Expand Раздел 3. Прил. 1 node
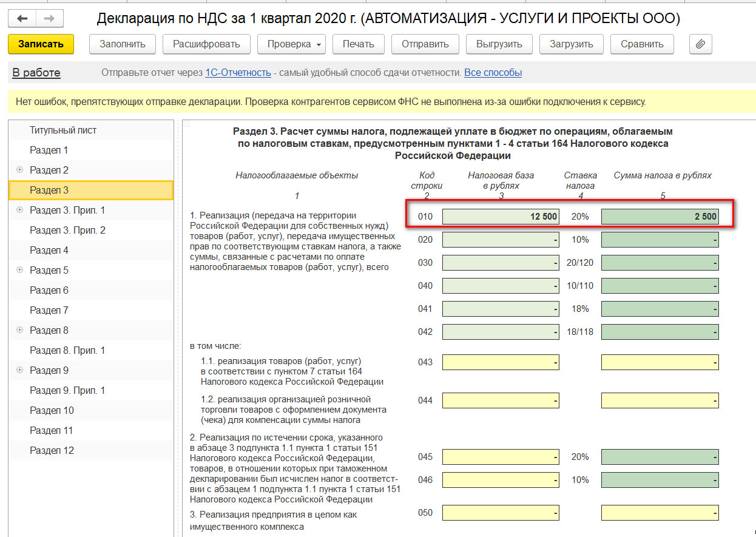This screenshot has height=537, width=756. (19, 210)
